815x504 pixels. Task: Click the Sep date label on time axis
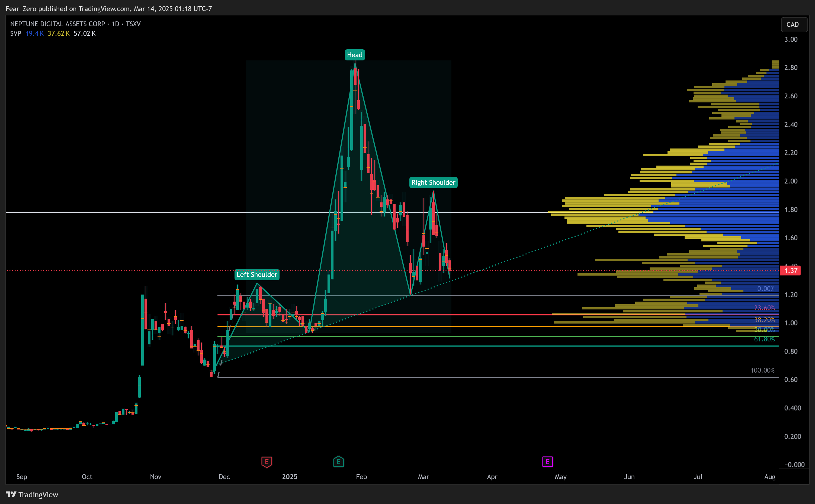22,477
